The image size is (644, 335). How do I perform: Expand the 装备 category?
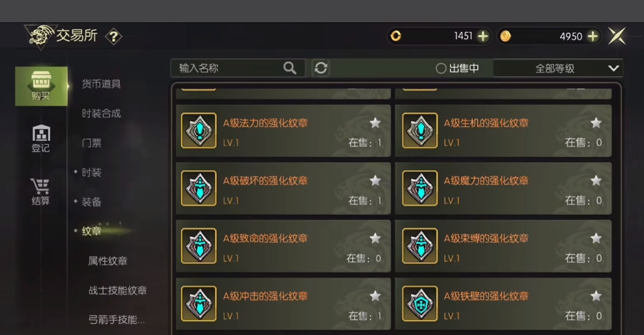tap(91, 202)
